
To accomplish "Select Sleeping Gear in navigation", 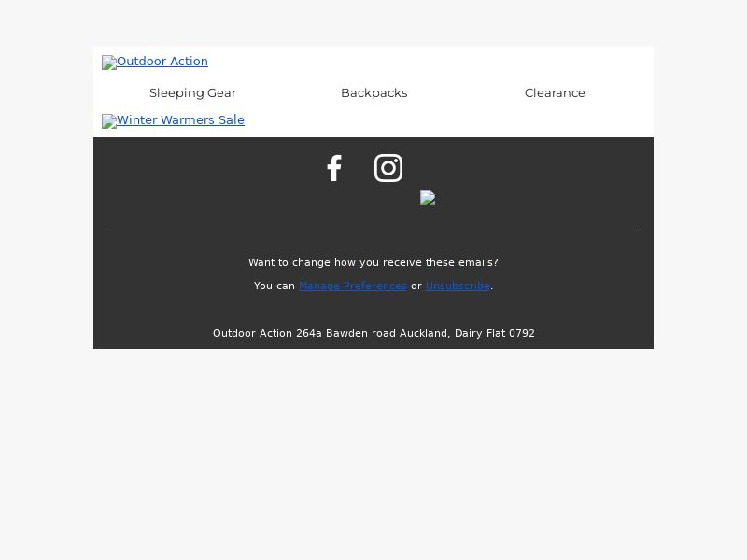I will 192,92.
